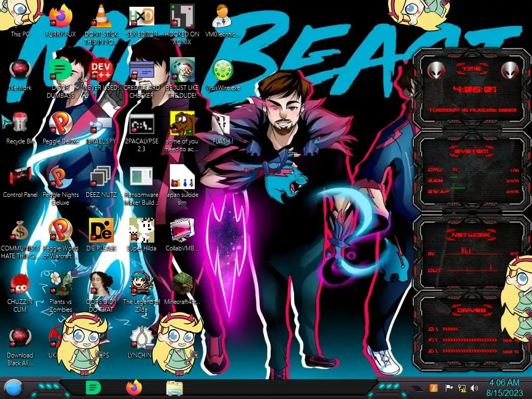
Task: Click the right alien head on TIME widget
Action: (x=510, y=71)
